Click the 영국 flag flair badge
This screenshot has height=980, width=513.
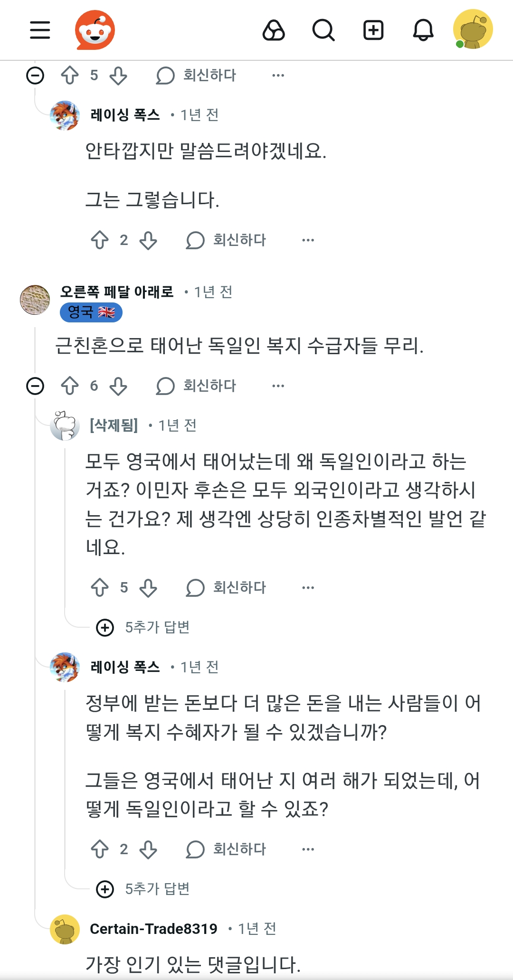(x=91, y=312)
